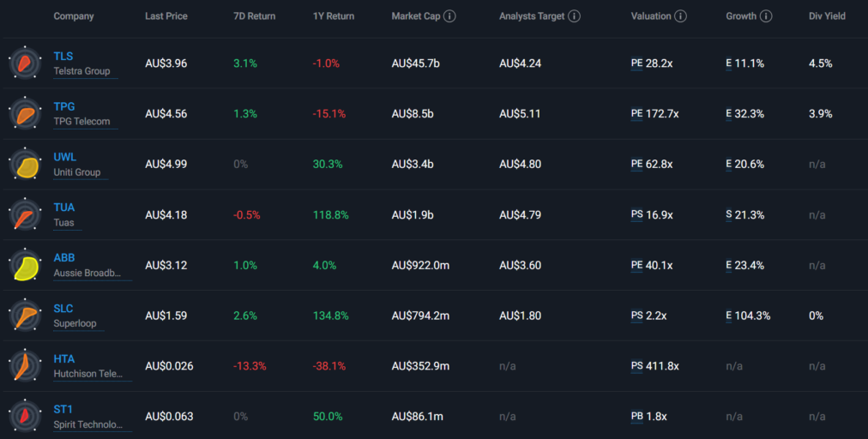This screenshot has width=868, height=439.
Task: Sort by Div Yield column header
Action: 827,16
